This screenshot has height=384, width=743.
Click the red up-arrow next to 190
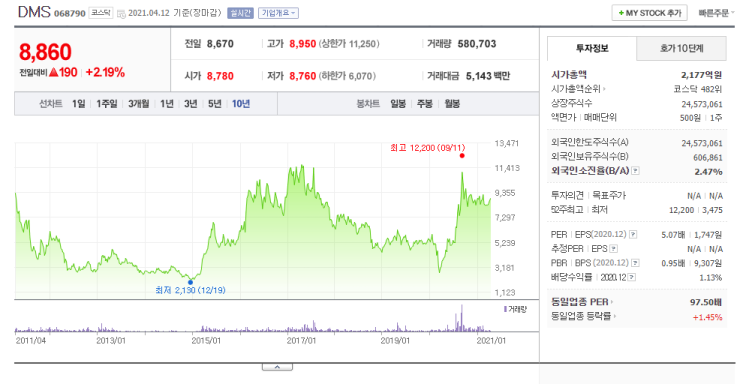click(x=54, y=72)
